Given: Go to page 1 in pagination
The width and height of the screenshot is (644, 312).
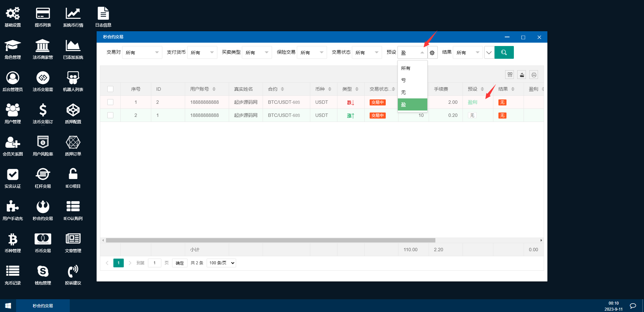Looking at the screenshot, I should pyautogui.click(x=118, y=263).
